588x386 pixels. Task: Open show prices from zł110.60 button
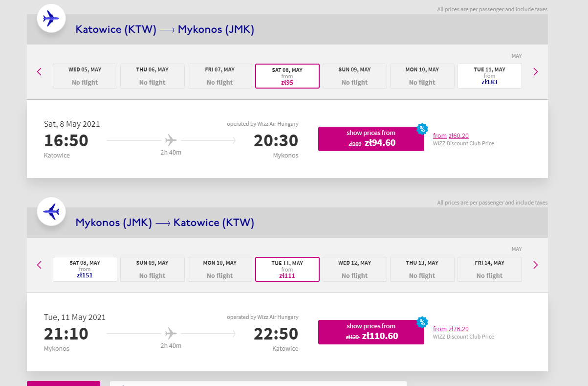371,332
